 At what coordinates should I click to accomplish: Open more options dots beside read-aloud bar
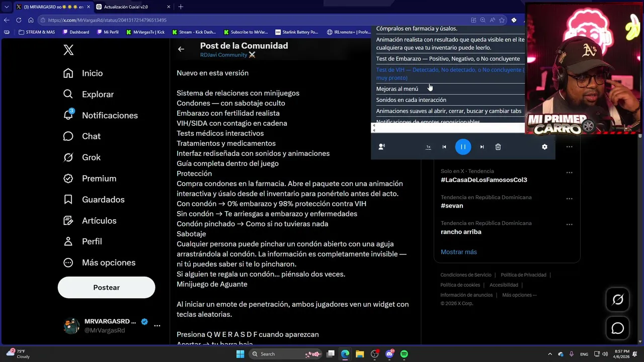coord(569,147)
